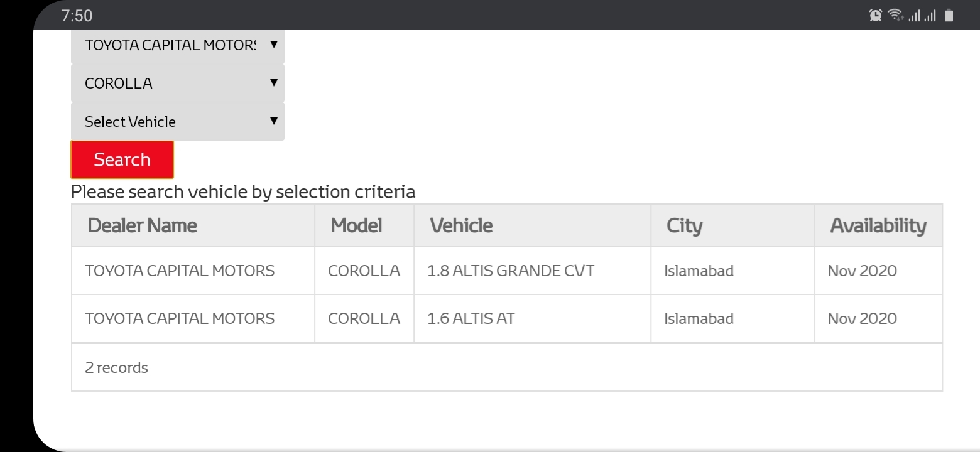Click the dealer name in the 1.6 ALTIS AT row
This screenshot has height=452, width=980.
coord(180,318)
